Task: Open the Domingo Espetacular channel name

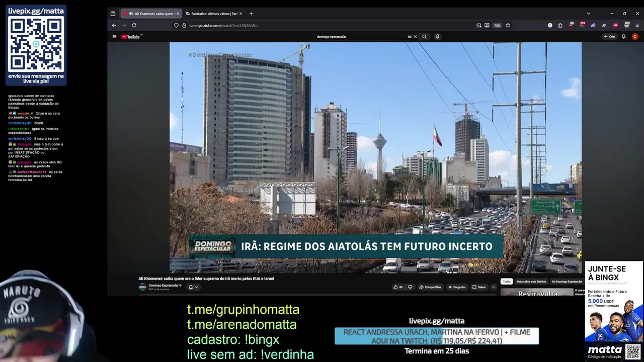Action: point(164,286)
